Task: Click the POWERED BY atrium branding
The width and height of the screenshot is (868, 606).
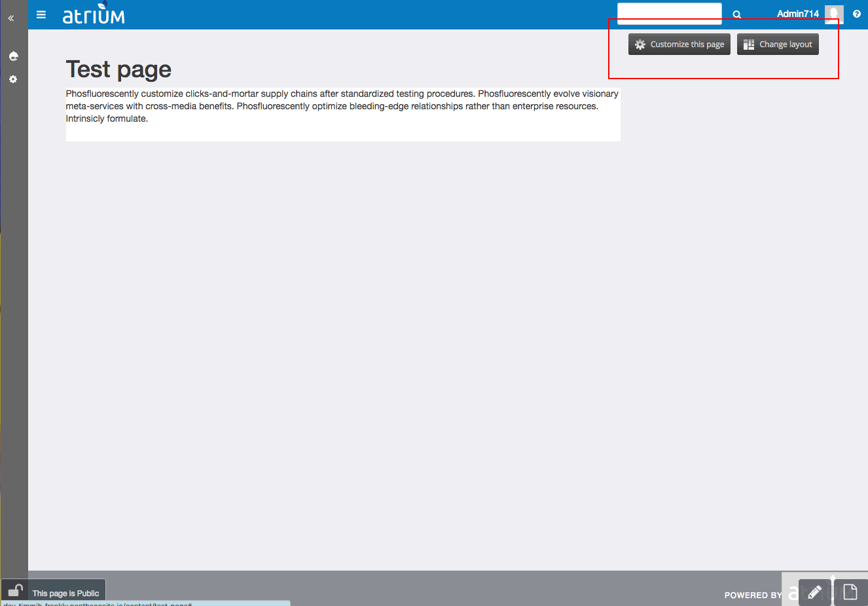Action: pos(753,595)
